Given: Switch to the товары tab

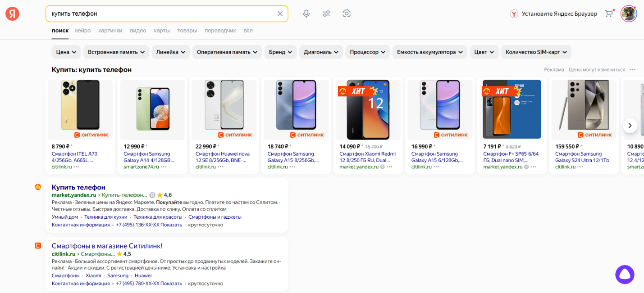Looking at the screenshot, I should pyautogui.click(x=187, y=31).
